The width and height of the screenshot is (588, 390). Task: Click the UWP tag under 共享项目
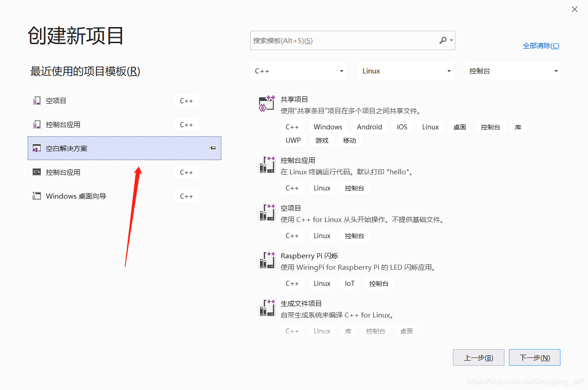293,140
